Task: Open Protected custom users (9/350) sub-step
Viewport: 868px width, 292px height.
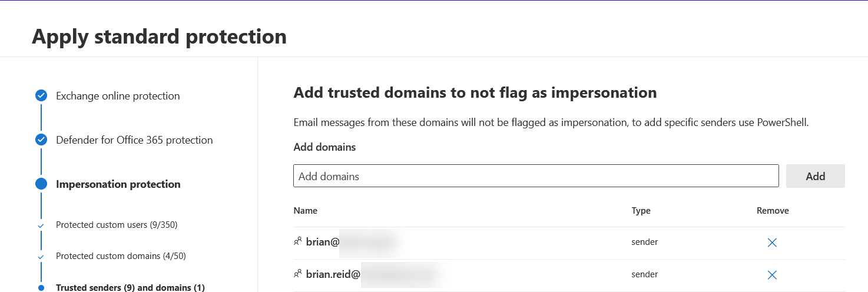Action: pyautogui.click(x=117, y=225)
